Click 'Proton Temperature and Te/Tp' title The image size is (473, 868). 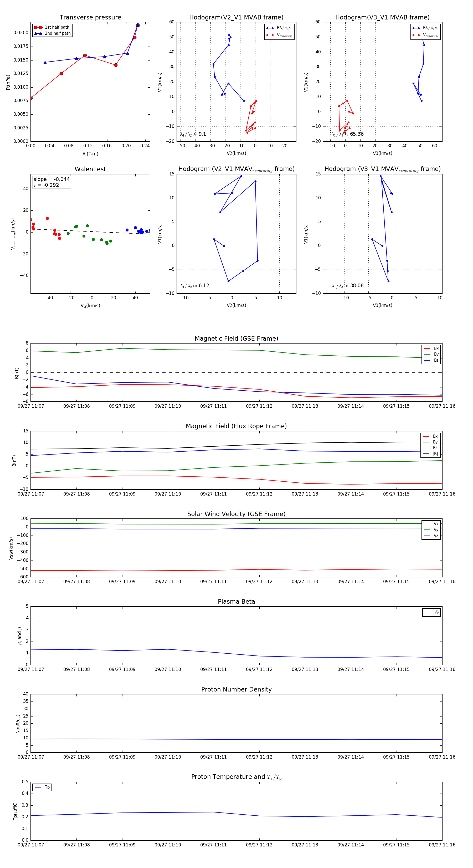coord(236,777)
